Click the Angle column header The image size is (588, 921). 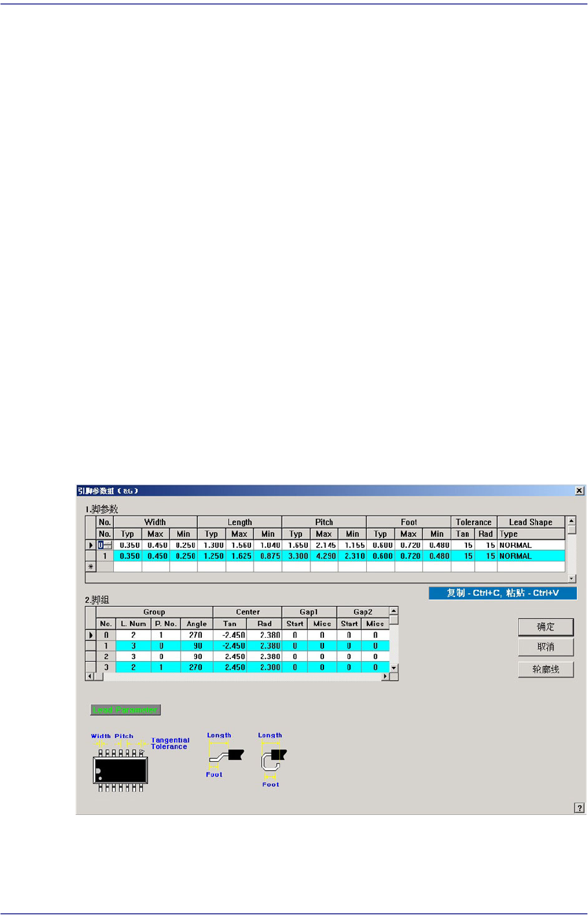click(x=197, y=623)
